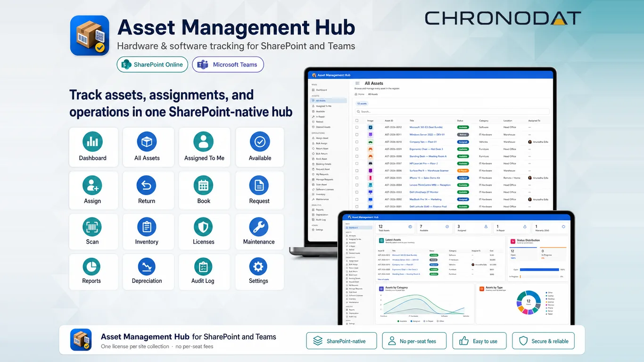644x362 pixels.
Task: Select the Request feature tile document icon
Action: click(259, 186)
